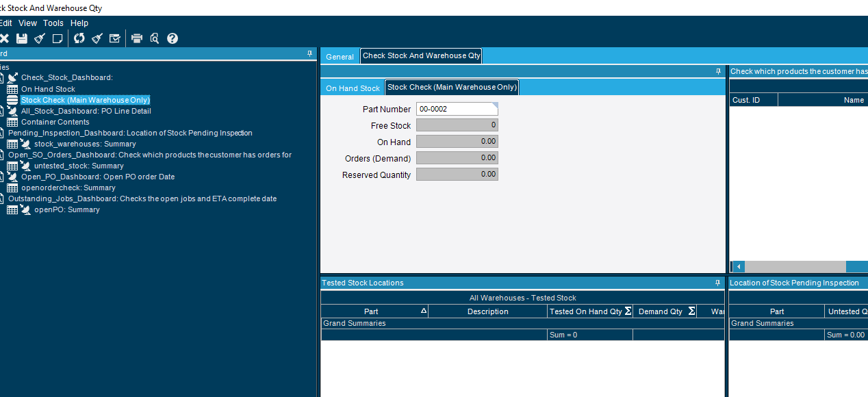Open print preview with the magnifier page icon
Screen dimensions: 868x397
(155, 38)
